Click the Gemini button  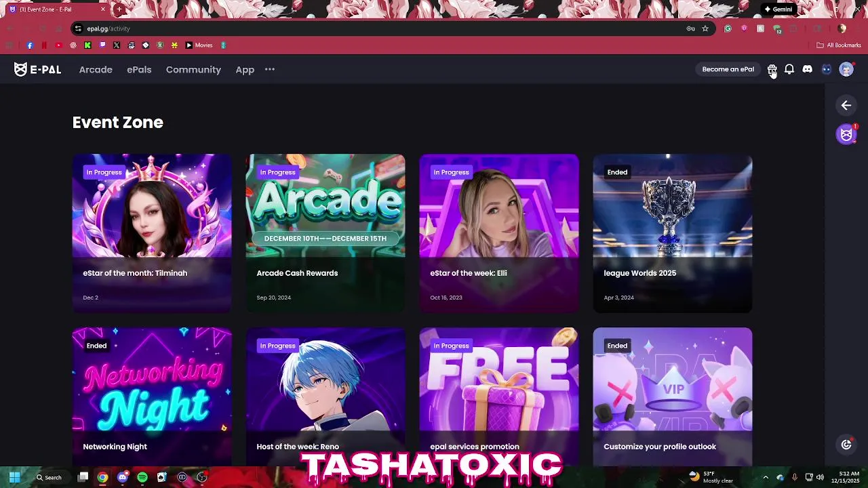(778, 9)
